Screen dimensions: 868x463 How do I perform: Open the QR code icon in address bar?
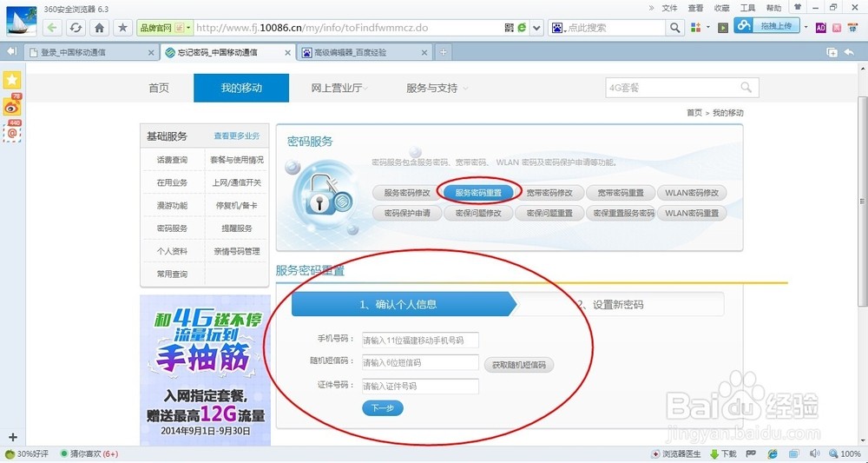tap(510, 28)
